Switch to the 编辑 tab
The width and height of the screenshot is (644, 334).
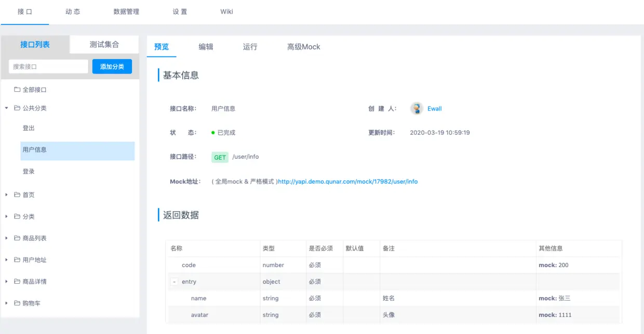[x=206, y=47]
